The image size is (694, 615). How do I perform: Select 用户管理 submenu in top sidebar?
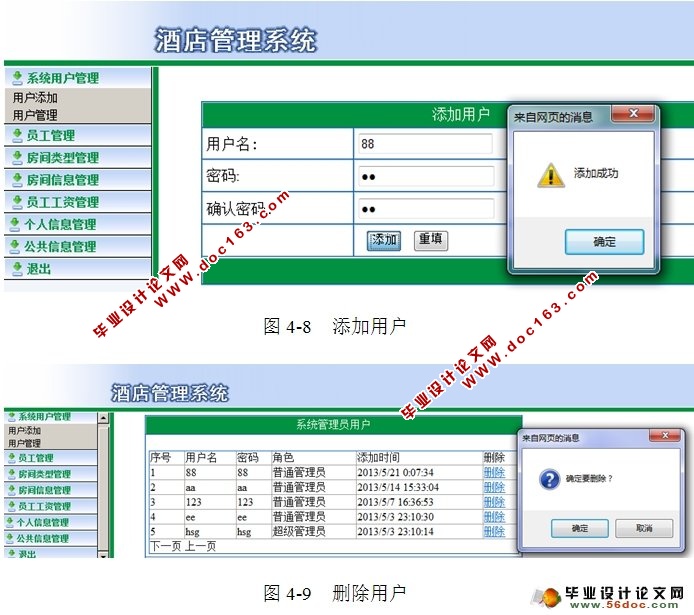click(35, 115)
